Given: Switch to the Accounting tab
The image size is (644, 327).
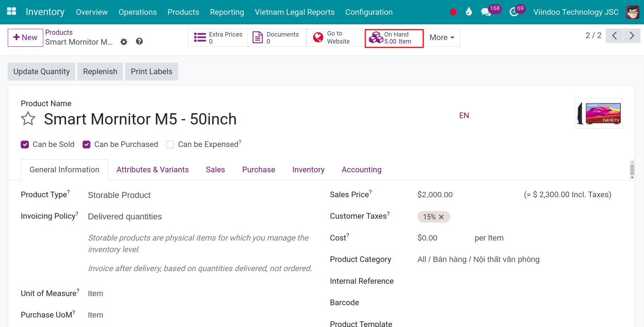Looking at the screenshot, I should point(361,170).
